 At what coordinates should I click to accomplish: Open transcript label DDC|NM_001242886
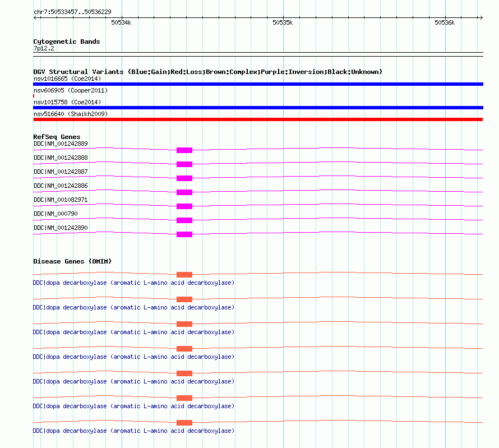click(61, 186)
